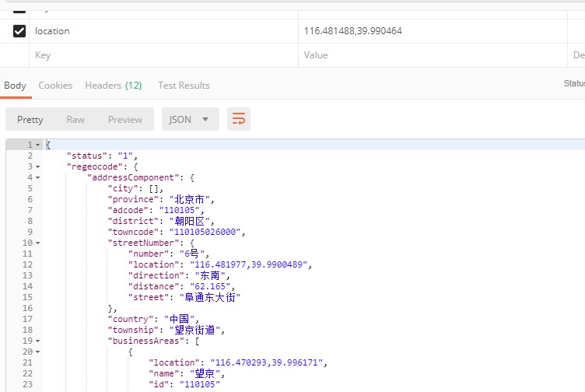
Task: Uncheck the location parameter checkbox
Action: [19, 31]
